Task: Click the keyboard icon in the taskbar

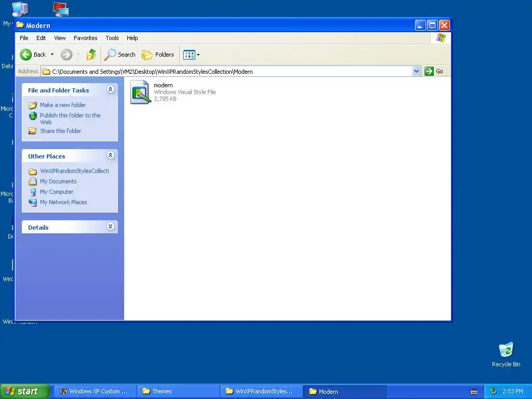Action: click(474, 392)
